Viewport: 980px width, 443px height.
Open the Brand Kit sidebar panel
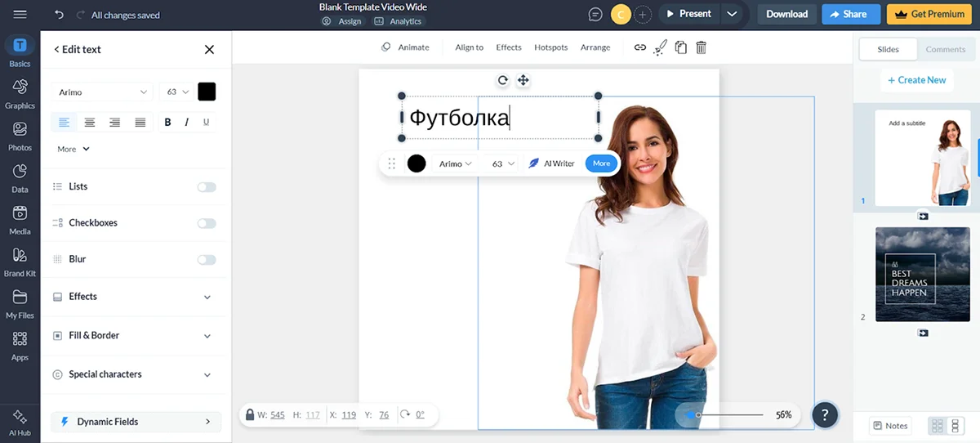20,262
